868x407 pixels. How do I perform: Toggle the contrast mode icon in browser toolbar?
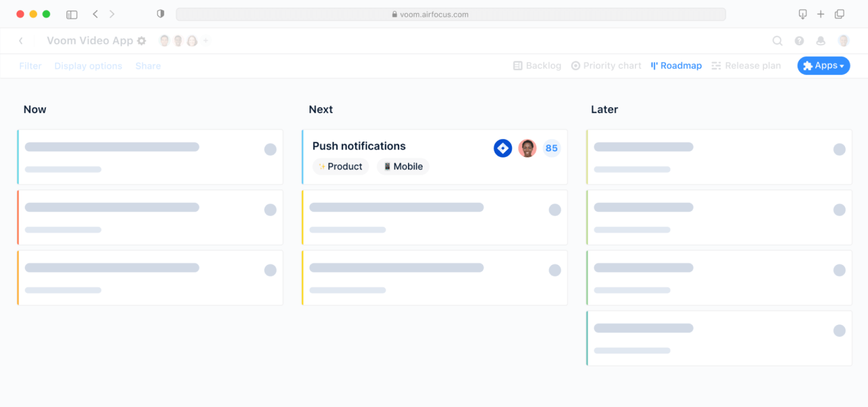[161, 14]
